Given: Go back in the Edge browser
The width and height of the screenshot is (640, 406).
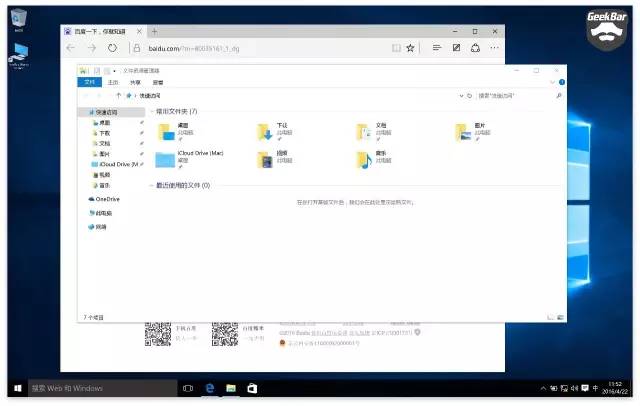Looking at the screenshot, I should 71,48.
